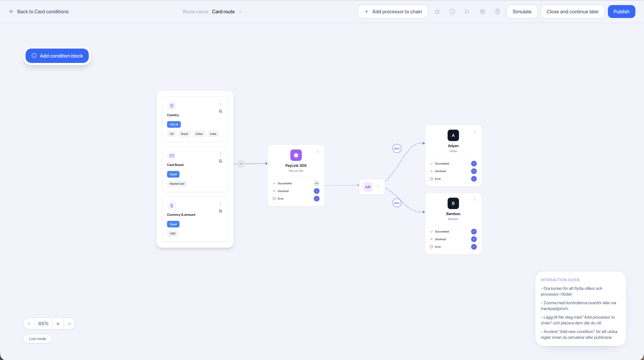Collapse the condition block connector minus

coord(241,164)
